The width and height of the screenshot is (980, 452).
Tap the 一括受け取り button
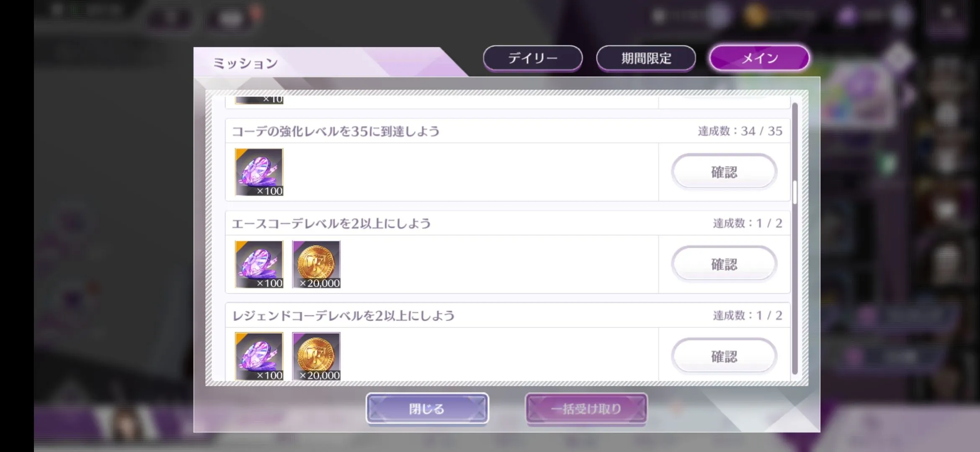tap(586, 408)
